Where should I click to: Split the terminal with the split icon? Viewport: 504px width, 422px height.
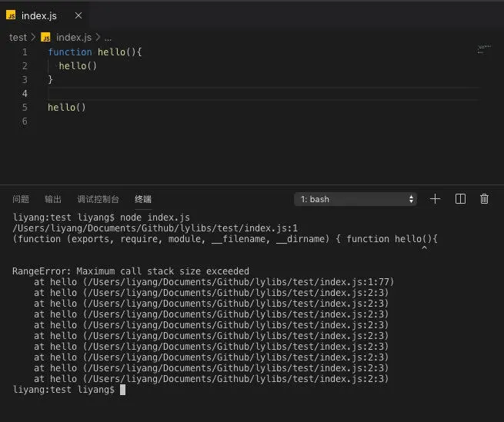[x=460, y=199]
